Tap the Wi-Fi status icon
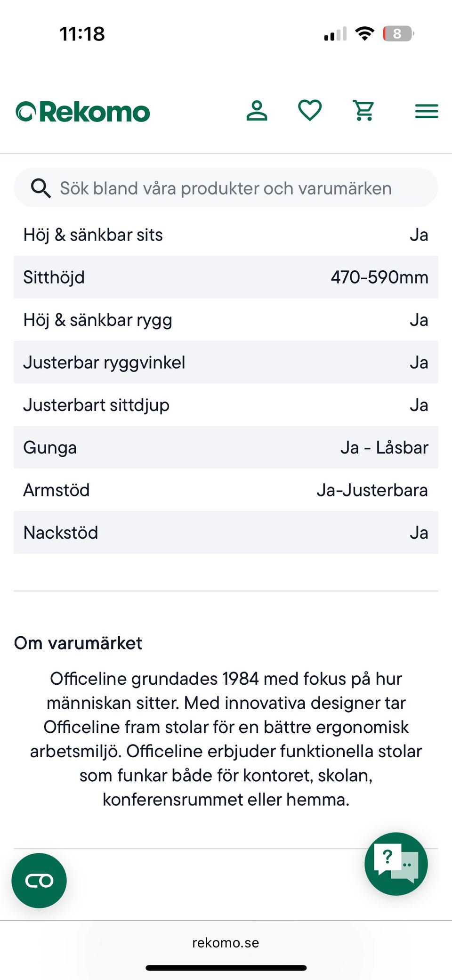The width and height of the screenshot is (452, 980). pyautogui.click(x=364, y=34)
